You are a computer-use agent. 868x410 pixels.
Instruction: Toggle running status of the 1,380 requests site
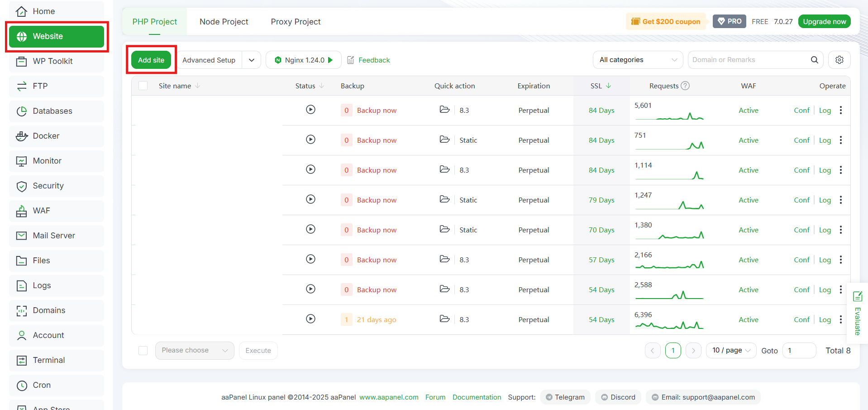(310, 229)
